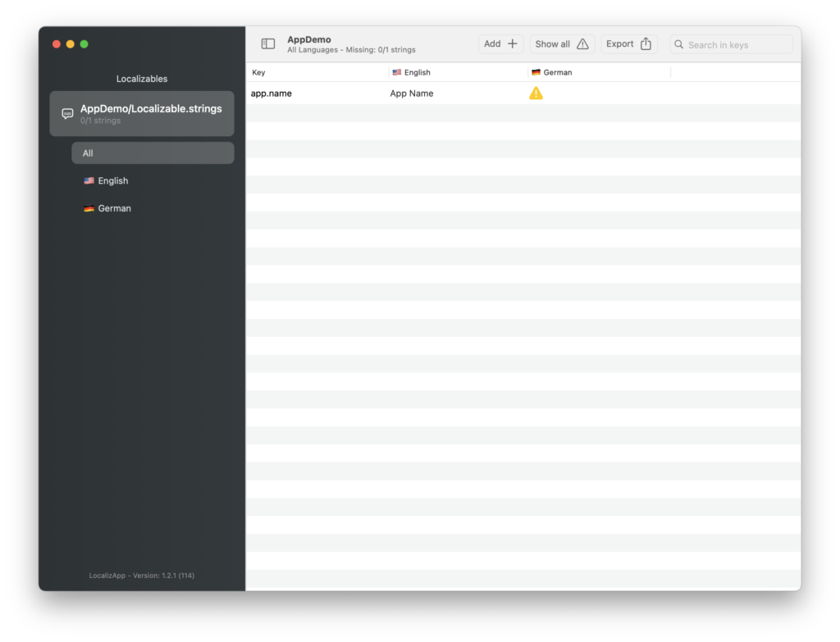Screen dimensions: 840x642
Task: Click the German flag in column header
Action: click(x=536, y=72)
